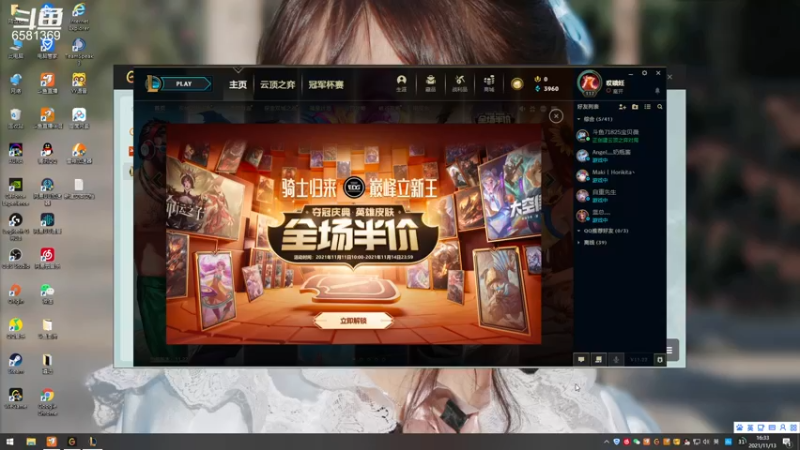Open the status selector below the summoner name

coord(615,91)
